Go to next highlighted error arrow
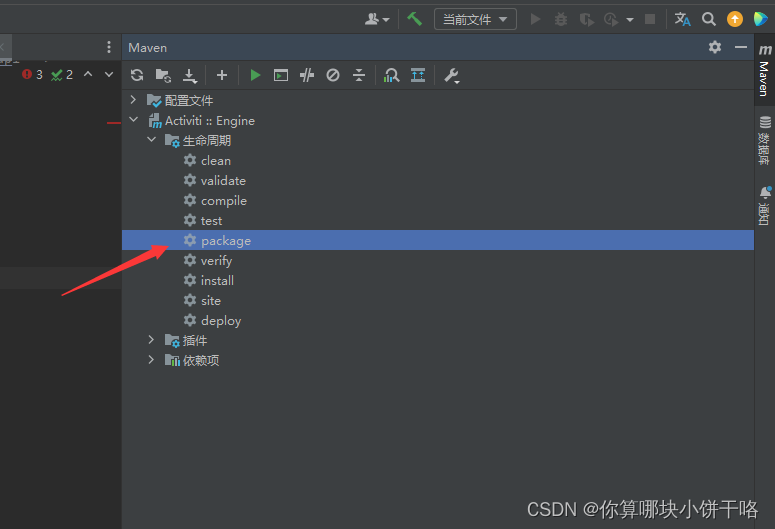The width and height of the screenshot is (775, 529). (109, 74)
